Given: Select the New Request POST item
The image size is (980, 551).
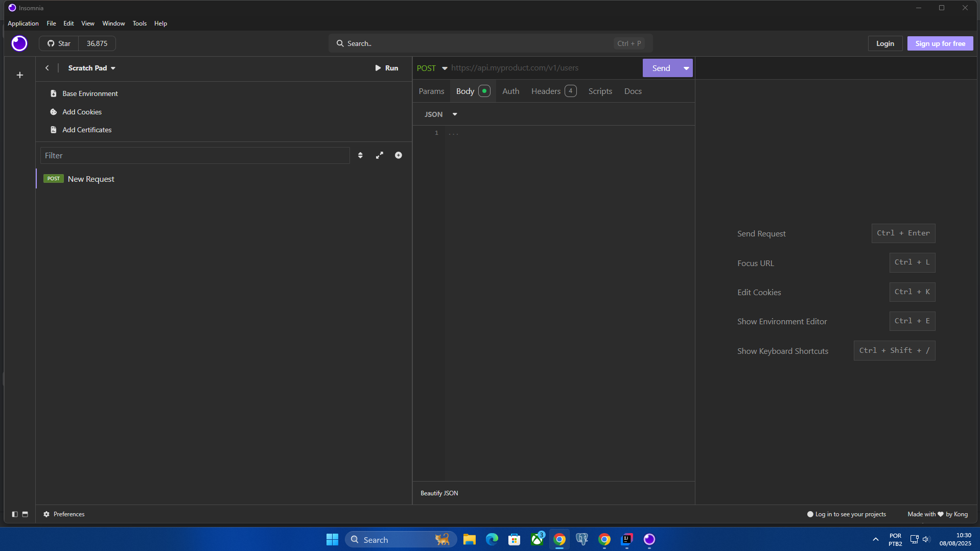Looking at the screenshot, I should tap(224, 179).
